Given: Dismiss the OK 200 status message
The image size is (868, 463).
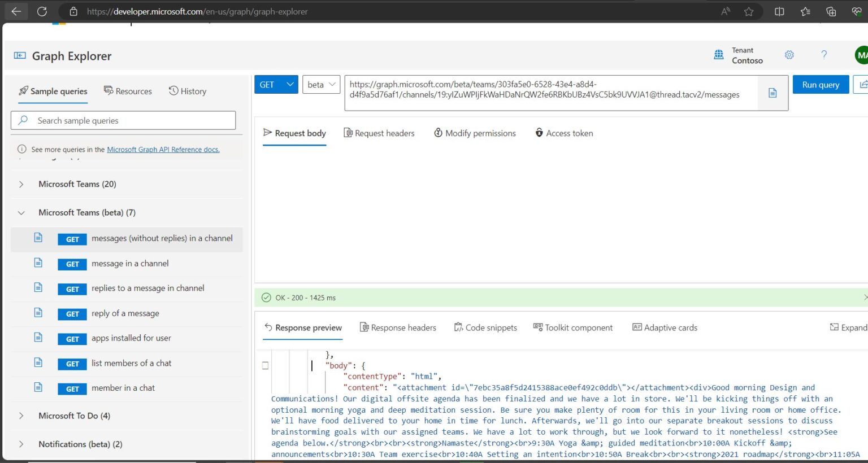Looking at the screenshot, I should tap(865, 298).
